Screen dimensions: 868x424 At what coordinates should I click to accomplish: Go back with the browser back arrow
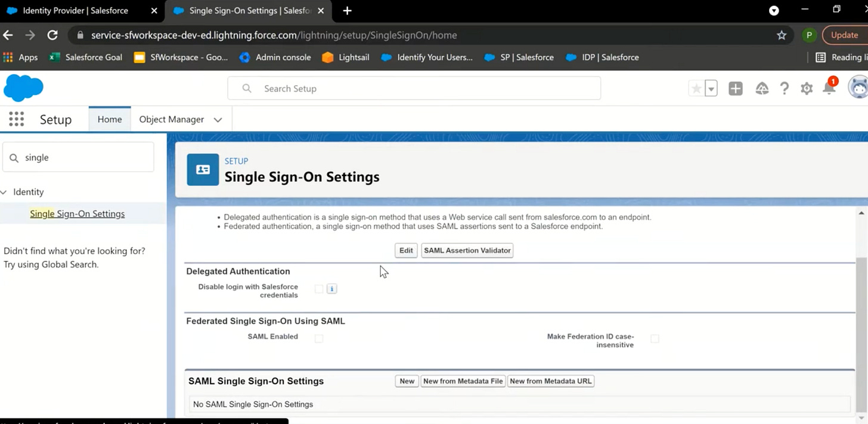(8, 35)
